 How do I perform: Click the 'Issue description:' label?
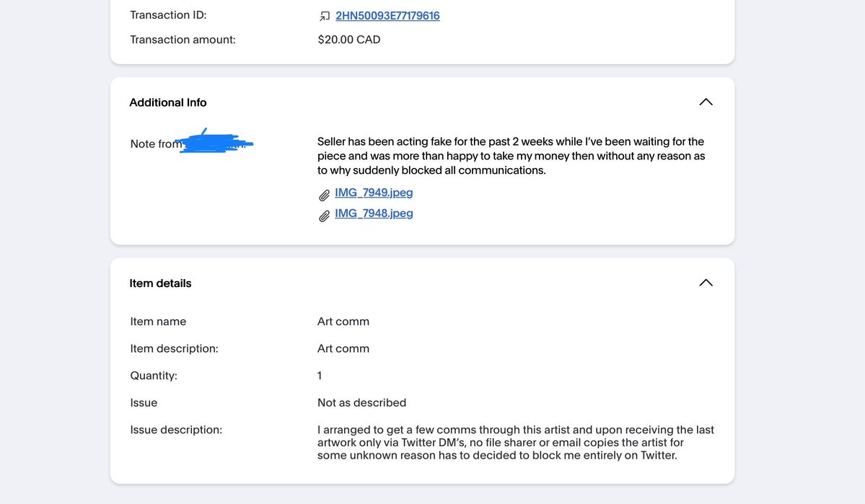176,430
